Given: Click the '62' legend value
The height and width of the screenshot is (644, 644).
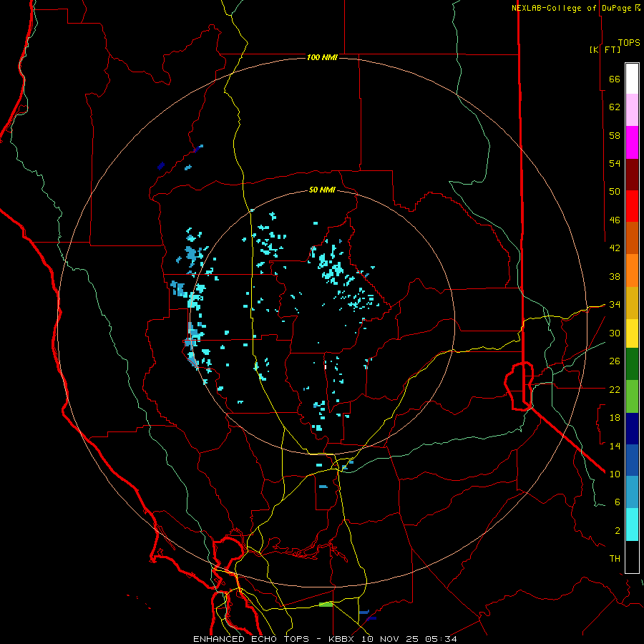Looking at the screenshot, I should [x=615, y=107].
